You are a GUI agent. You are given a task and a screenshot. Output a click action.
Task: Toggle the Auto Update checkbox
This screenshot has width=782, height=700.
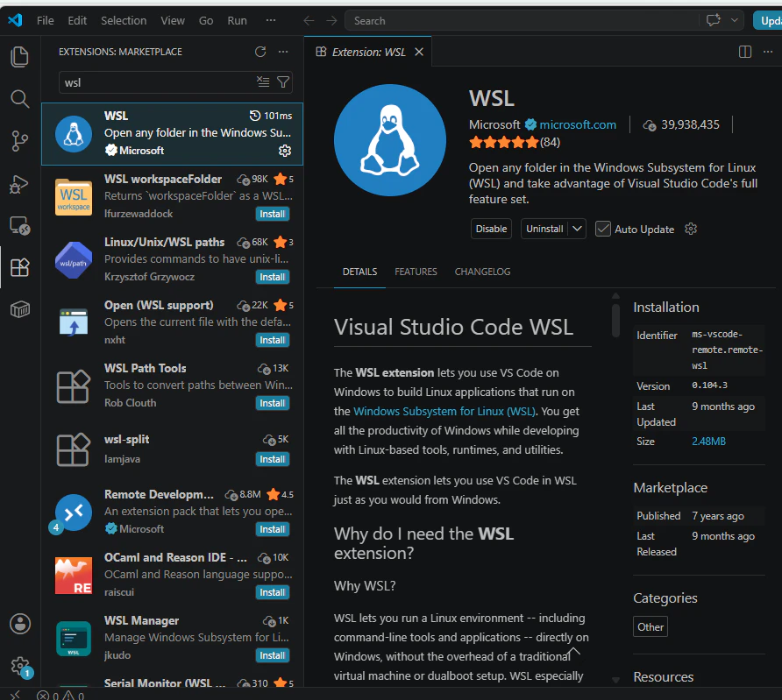[x=603, y=229]
